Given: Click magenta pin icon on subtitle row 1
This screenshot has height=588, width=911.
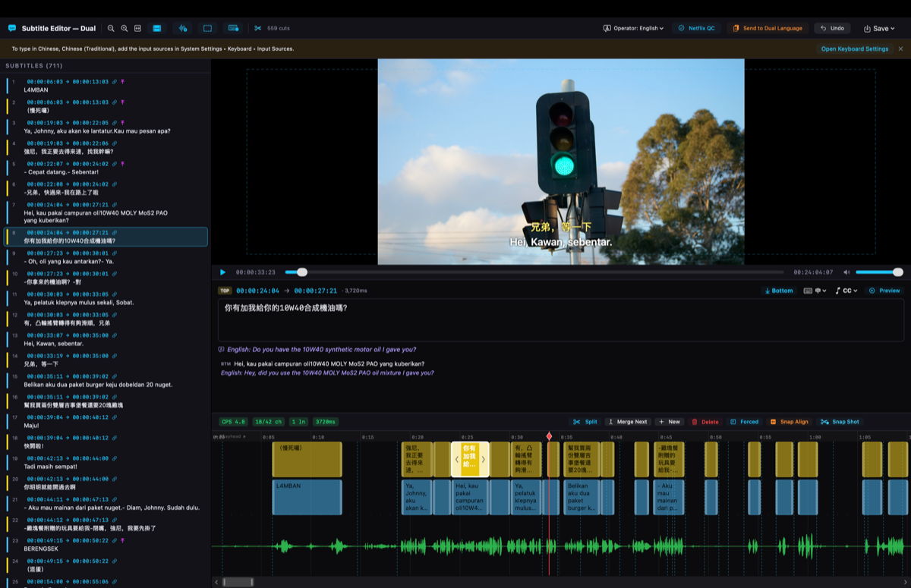Looking at the screenshot, I should coord(123,81).
